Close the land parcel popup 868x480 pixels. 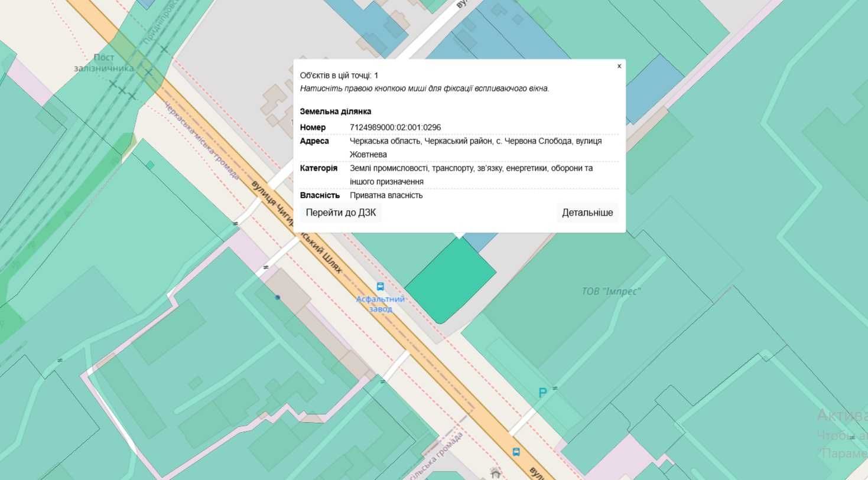[619, 66]
